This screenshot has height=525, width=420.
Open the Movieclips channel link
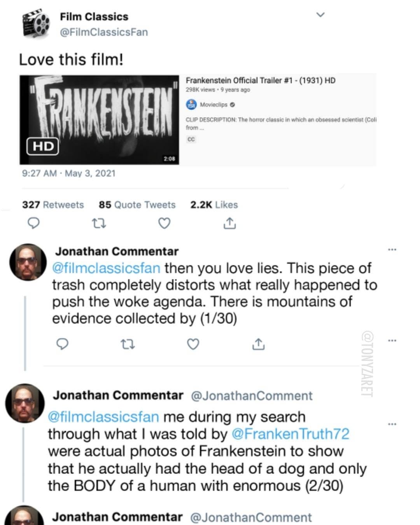click(213, 105)
